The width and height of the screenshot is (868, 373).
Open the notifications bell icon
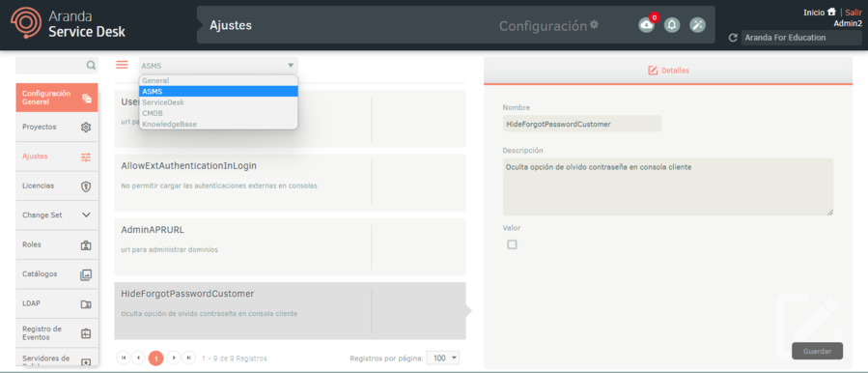coord(672,25)
